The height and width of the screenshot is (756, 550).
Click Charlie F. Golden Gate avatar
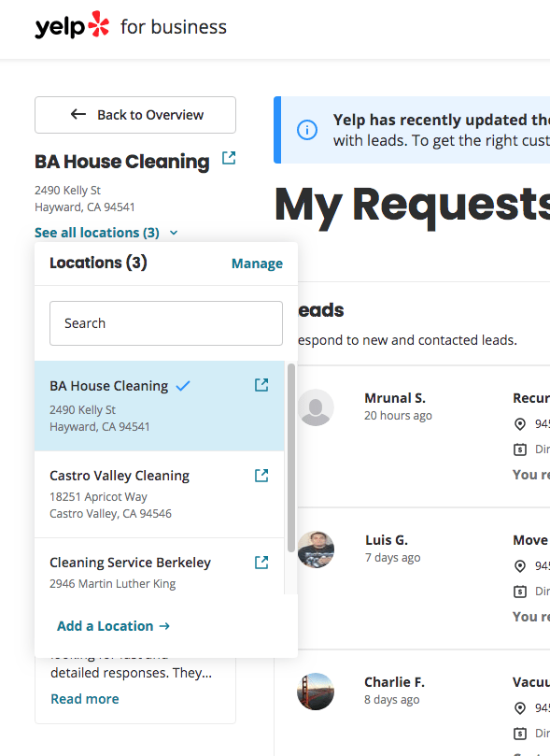[316, 692]
